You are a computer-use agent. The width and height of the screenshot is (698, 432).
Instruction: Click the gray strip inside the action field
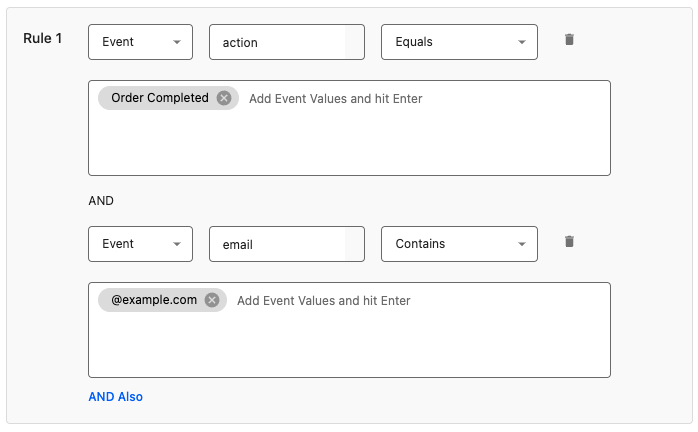354,42
